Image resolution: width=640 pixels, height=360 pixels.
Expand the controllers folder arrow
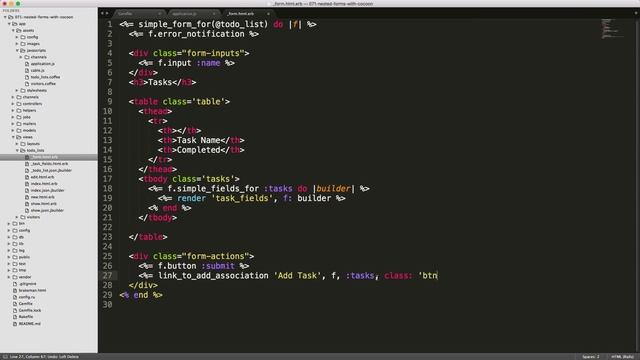click(x=13, y=104)
